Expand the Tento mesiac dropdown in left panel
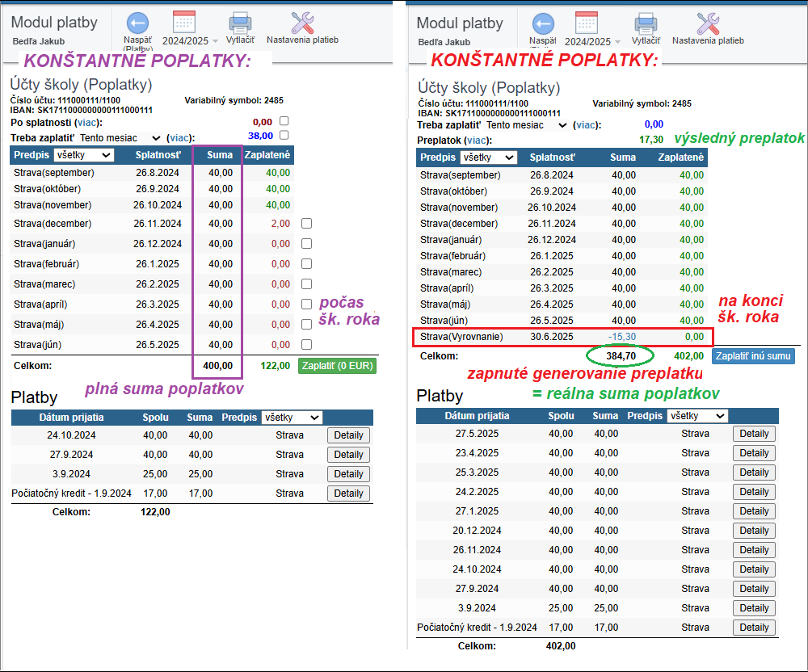This screenshot has height=672, width=808. pos(120,138)
